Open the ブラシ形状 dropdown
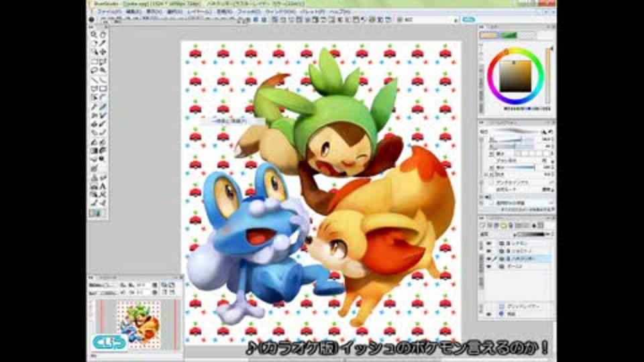 click(548, 160)
